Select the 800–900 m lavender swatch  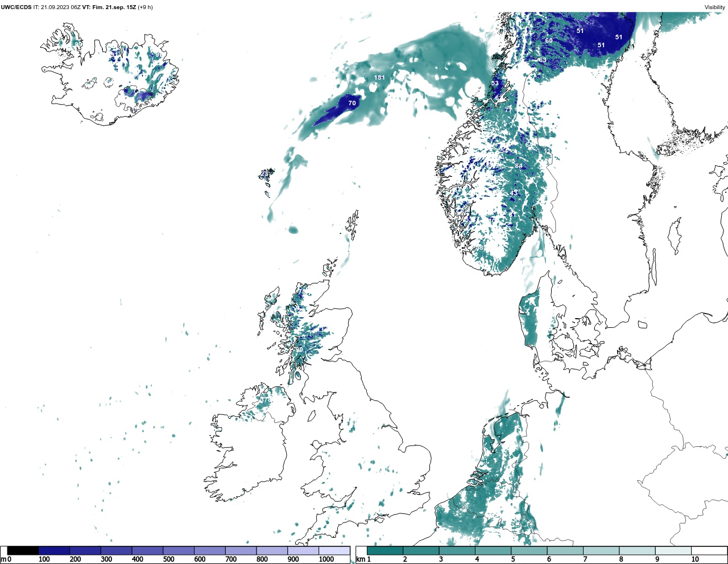click(272, 550)
